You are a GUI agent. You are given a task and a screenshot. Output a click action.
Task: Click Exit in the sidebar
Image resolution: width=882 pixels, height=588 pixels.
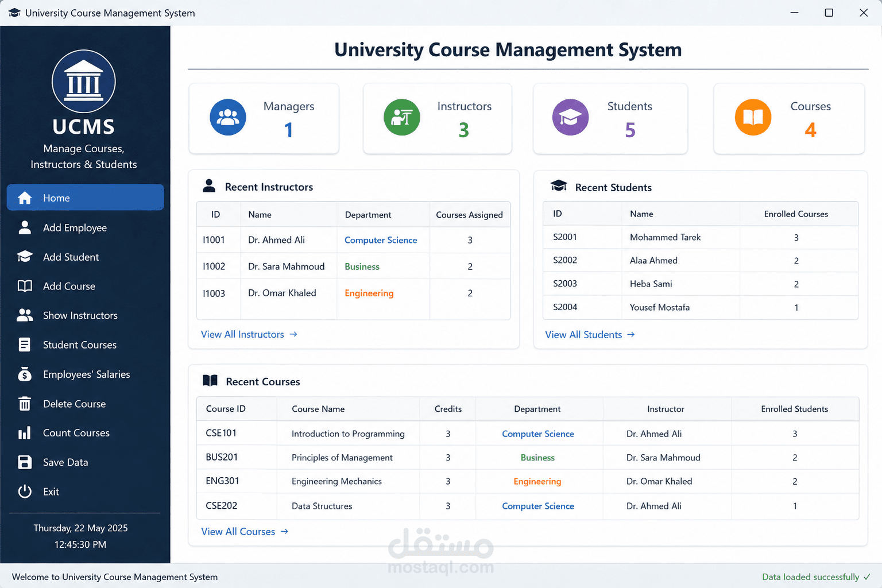click(x=85, y=492)
